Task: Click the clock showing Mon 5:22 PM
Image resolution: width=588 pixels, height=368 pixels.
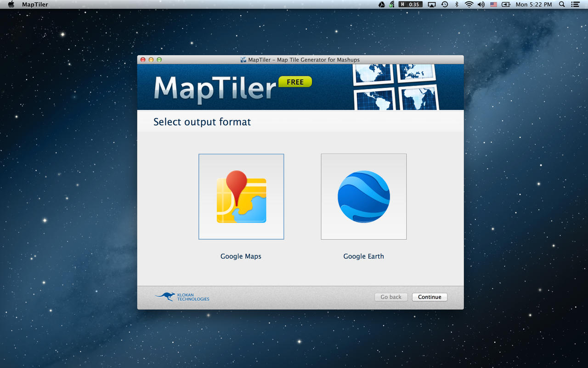Action: click(534, 5)
